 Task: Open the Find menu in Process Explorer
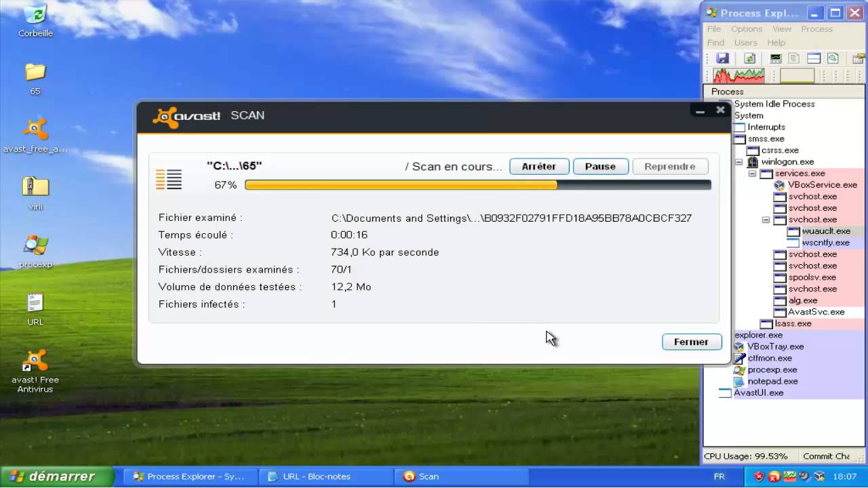[715, 43]
